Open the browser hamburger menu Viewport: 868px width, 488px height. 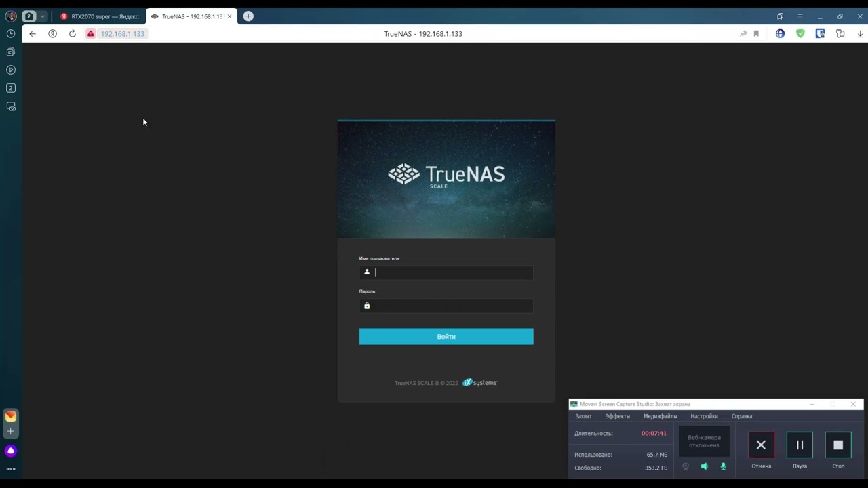click(x=800, y=16)
